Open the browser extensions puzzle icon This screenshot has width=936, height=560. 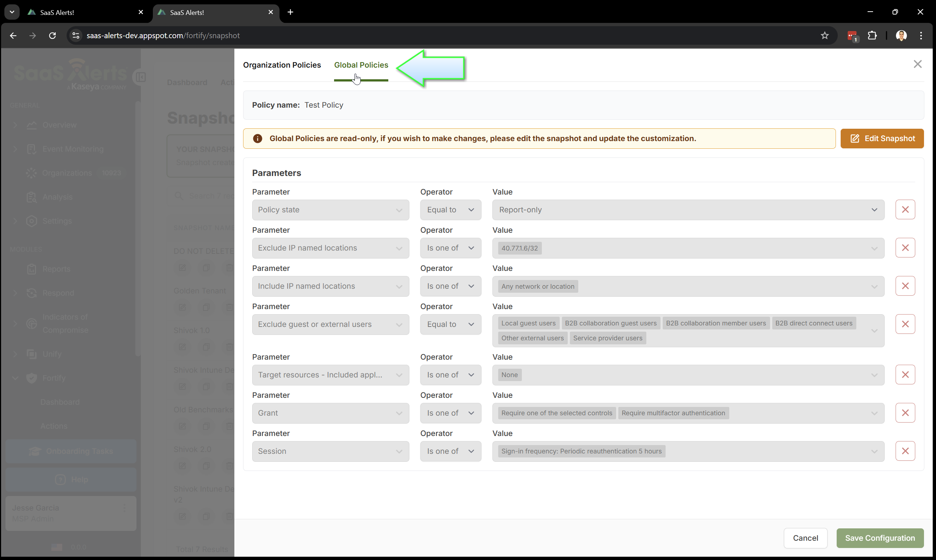pos(872,36)
